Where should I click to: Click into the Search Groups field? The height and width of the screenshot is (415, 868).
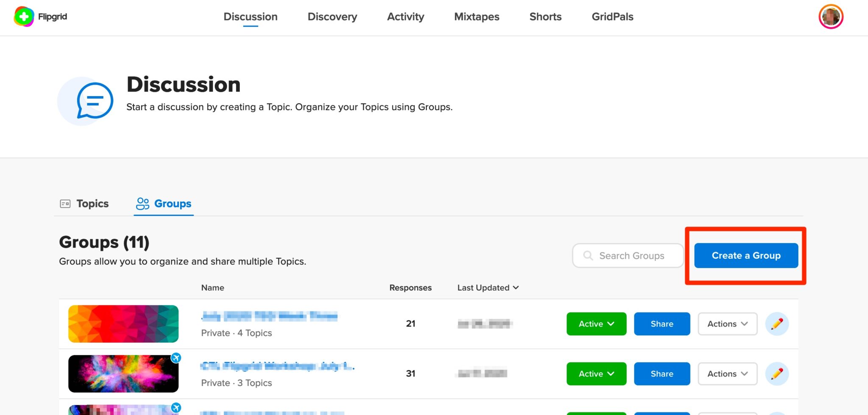(628, 255)
